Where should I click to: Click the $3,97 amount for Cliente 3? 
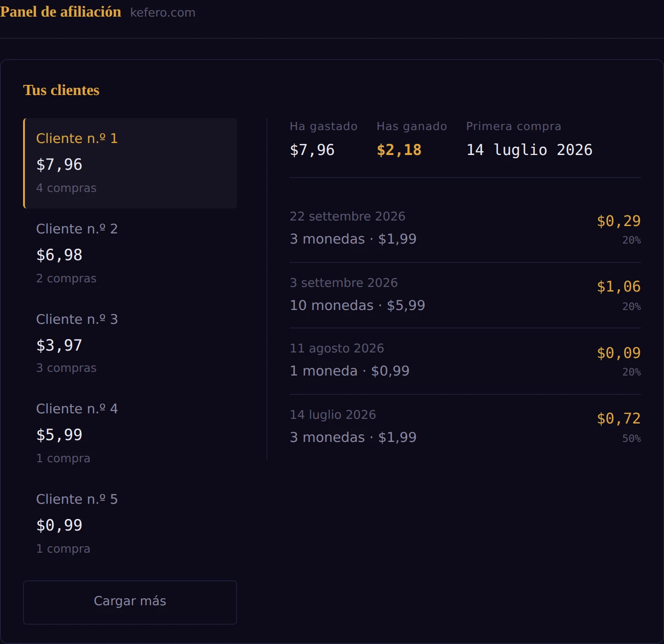point(59,346)
